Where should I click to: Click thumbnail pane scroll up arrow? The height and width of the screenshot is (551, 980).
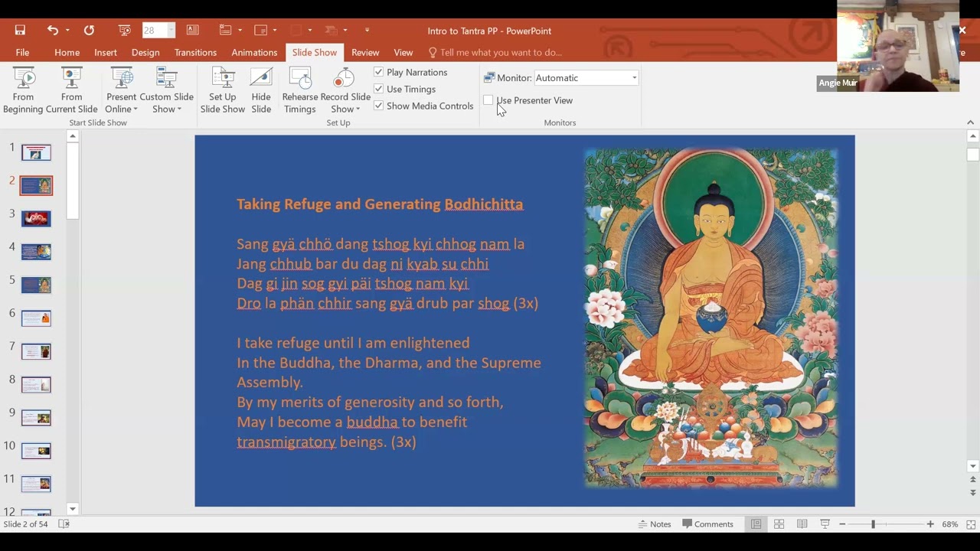pyautogui.click(x=73, y=136)
